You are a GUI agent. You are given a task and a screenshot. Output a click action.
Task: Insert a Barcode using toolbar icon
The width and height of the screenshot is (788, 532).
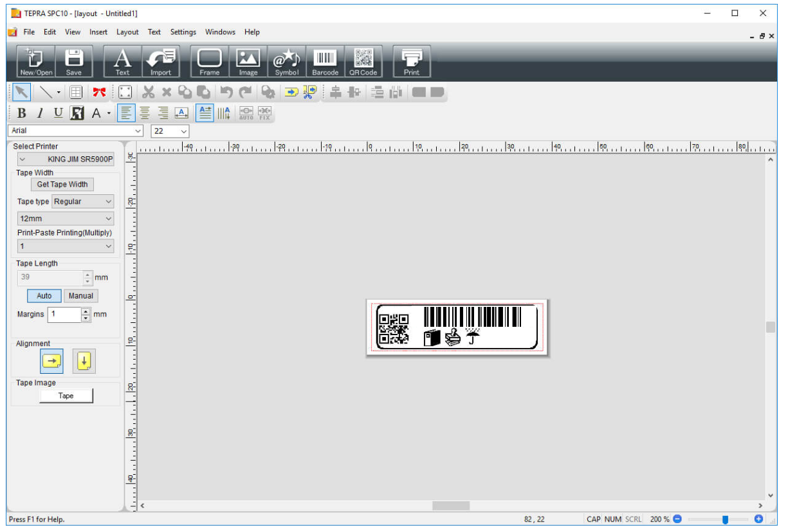click(x=325, y=62)
